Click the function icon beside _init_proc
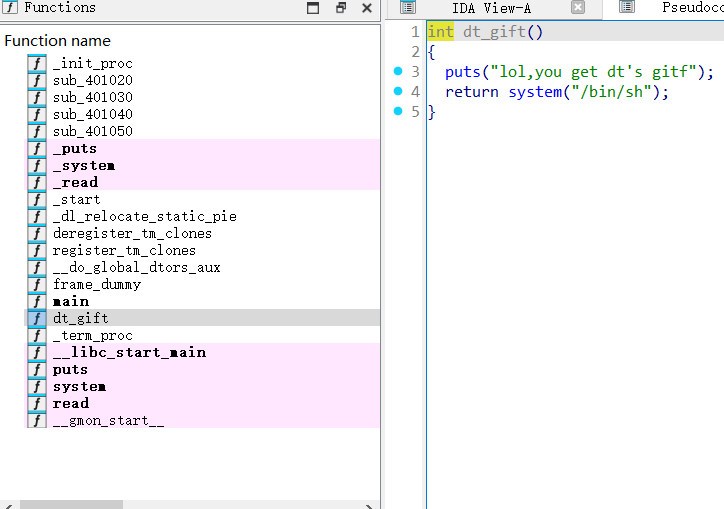This screenshot has height=509, width=724. (37, 63)
